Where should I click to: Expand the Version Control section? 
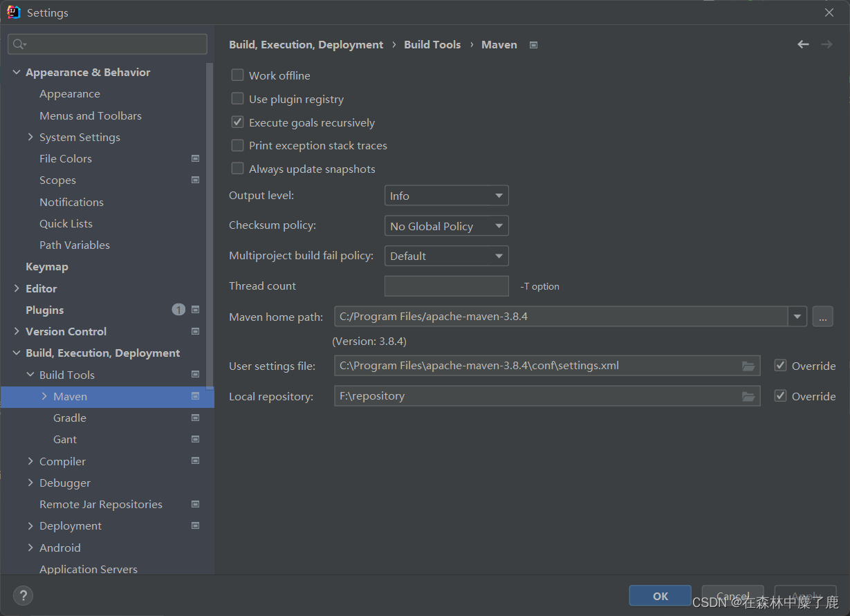[x=17, y=331]
